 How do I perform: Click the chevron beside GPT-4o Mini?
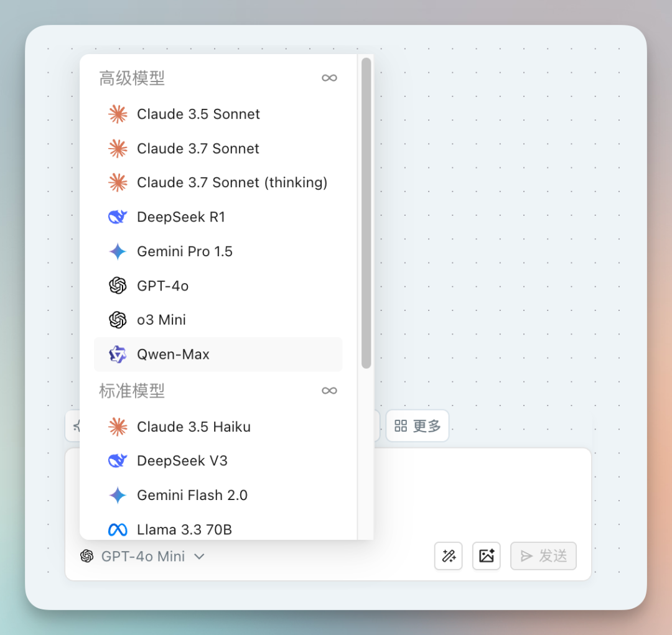199,557
